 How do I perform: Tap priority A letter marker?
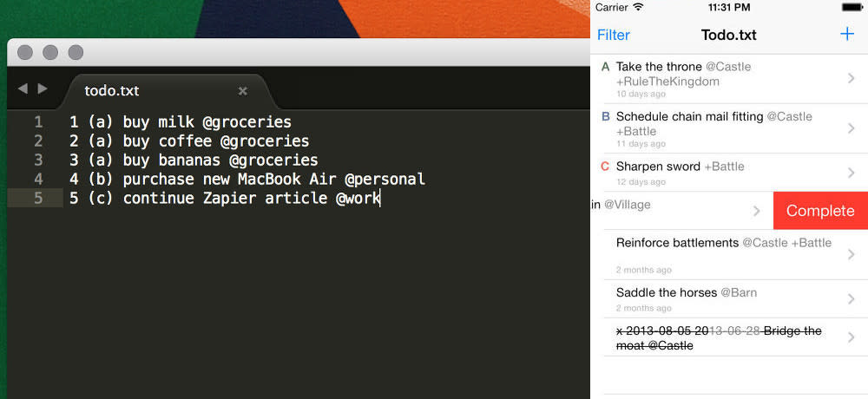coord(605,67)
